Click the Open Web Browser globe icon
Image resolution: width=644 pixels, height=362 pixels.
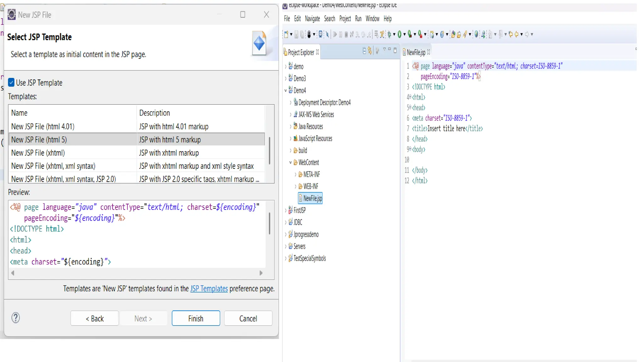(x=476, y=34)
